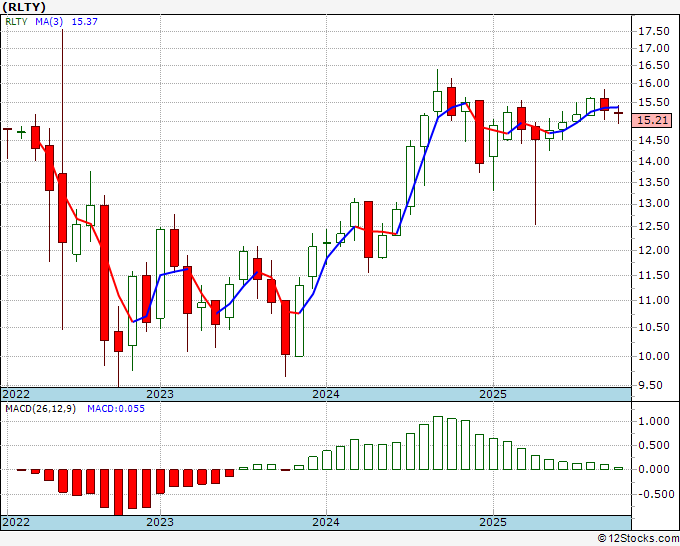
Task: Select the 10.00 price axis label
Action: click(654, 356)
